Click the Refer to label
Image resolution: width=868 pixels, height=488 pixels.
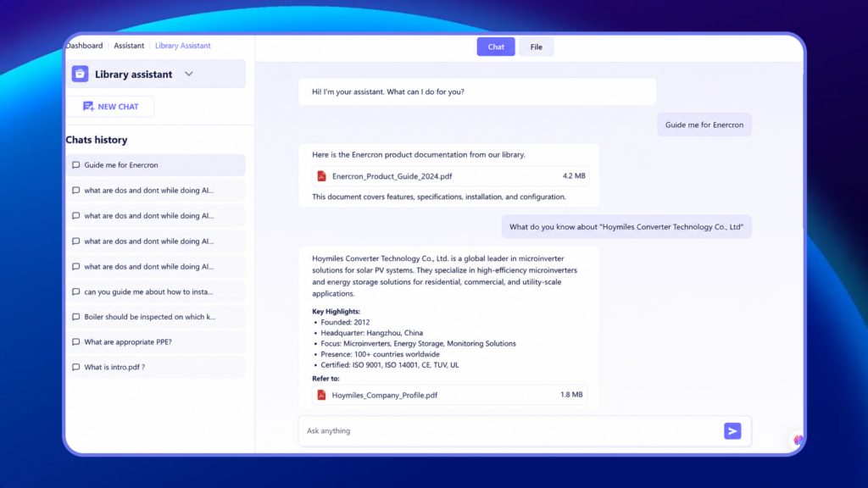click(x=325, y=379)
